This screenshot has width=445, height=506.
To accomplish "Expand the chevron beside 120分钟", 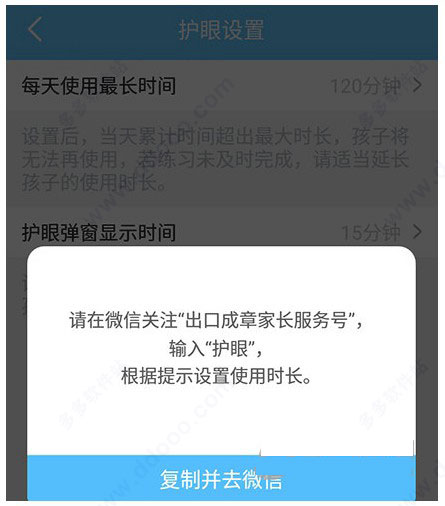I will (417, 86).
